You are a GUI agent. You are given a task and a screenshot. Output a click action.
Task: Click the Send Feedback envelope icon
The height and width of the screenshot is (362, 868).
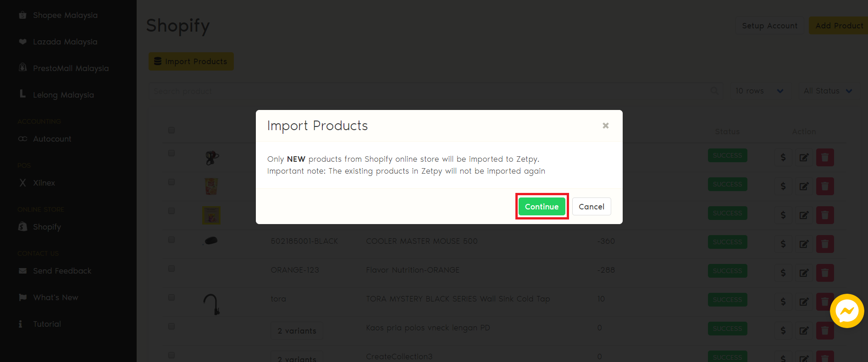[x=22, y=271]
